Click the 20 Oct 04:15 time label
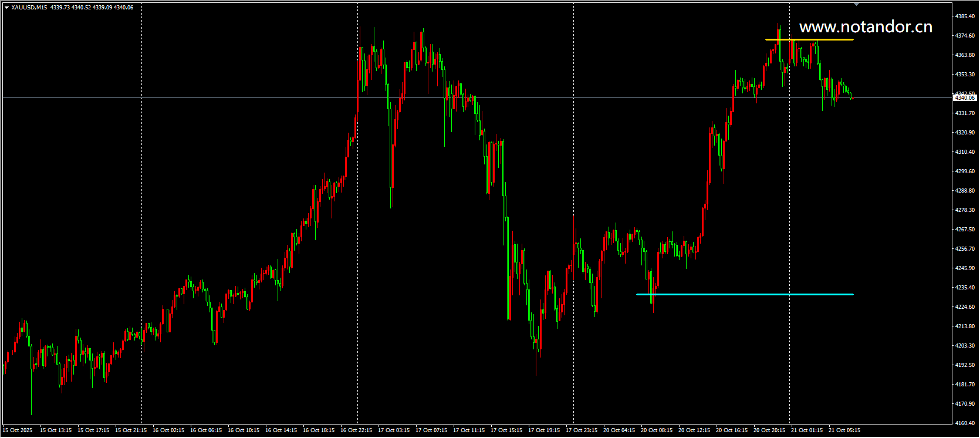Viewport: 980px width, 438px height. pyautogui.click(x=619, y=430)
